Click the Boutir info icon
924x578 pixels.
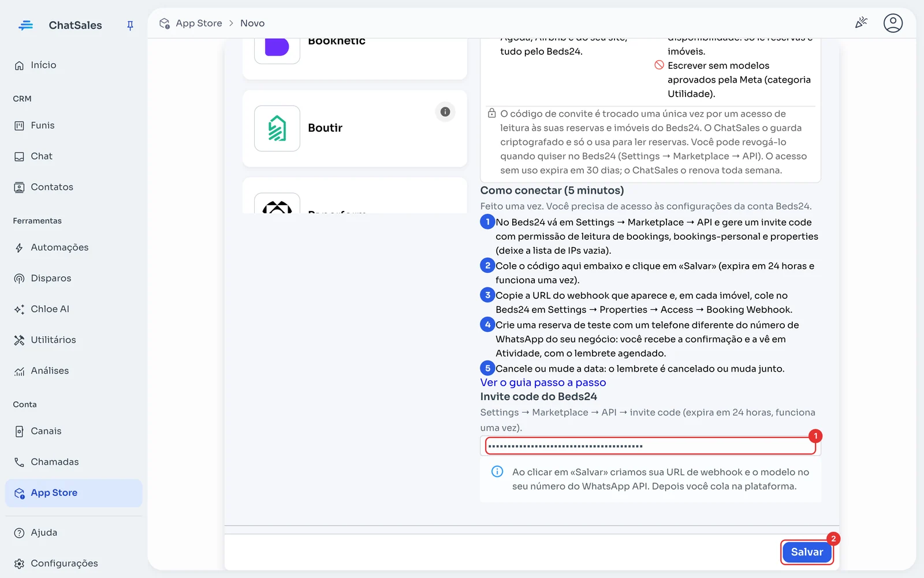coord(445,112)
